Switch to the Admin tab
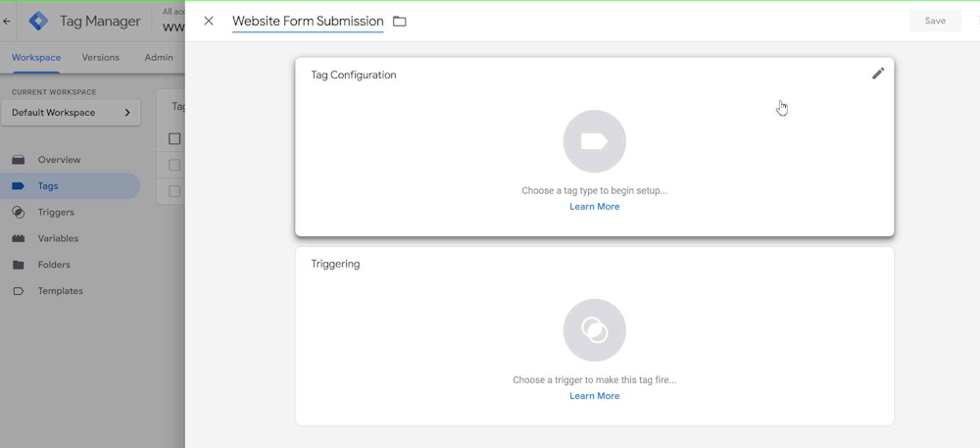The width and height of the screenshot is (980, 448). [159, 58]
